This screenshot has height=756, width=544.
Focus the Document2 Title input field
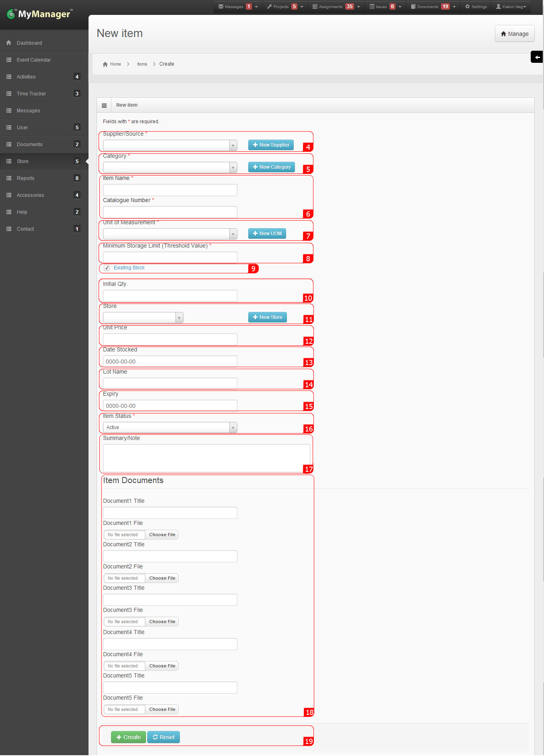click(x=170, y=556)
